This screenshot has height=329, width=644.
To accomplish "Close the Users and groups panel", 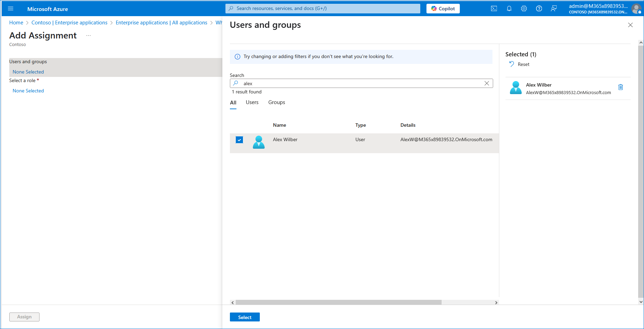I will click(630, 25).
